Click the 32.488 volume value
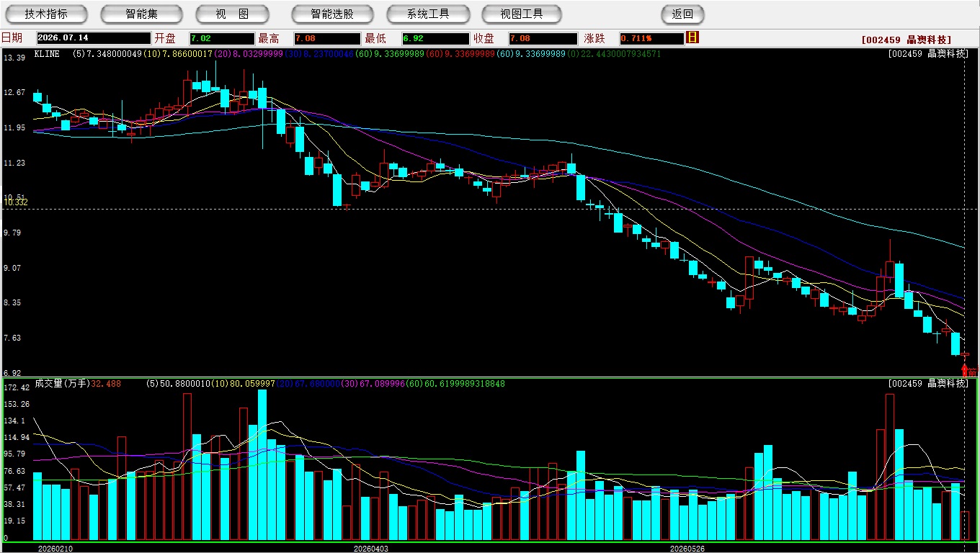Viewport: 980px width, 553px height. coord(107,384)
